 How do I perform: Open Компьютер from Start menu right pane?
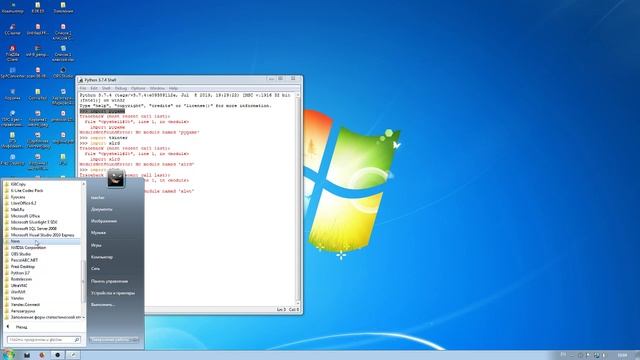pyautogui.click(x=102, y=257)
